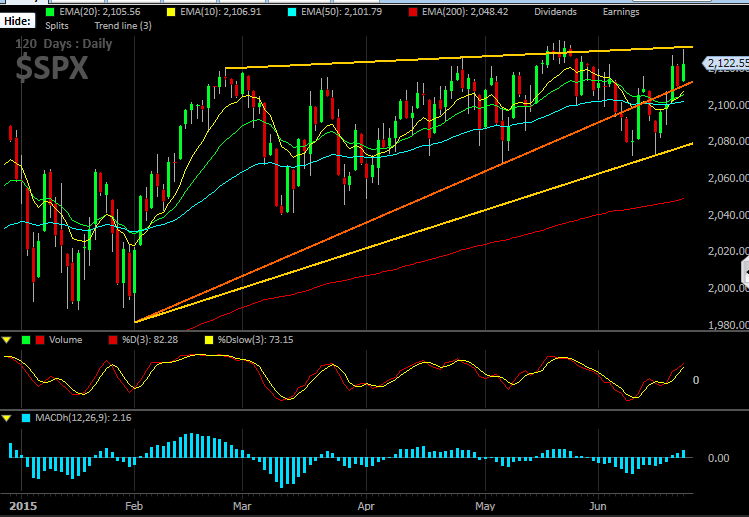
Task: Toggle the red EMA(200) color swatch
Action: pos(413,12)
